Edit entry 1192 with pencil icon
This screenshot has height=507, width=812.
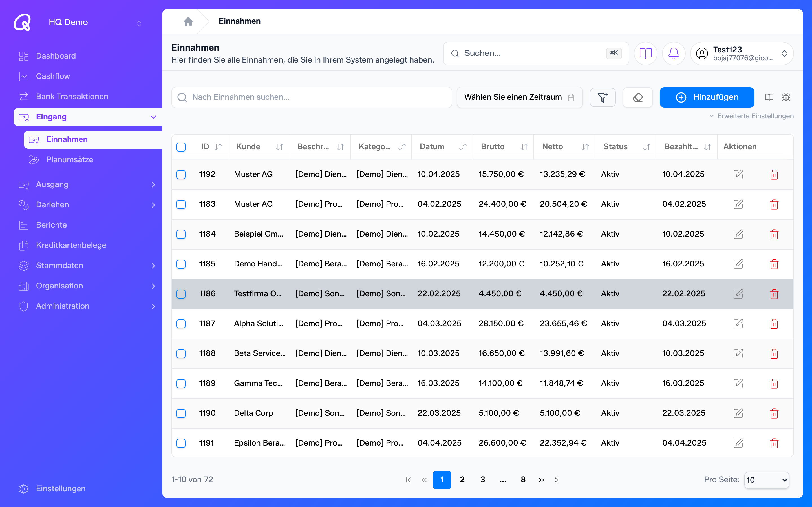[x=738, y=174]
